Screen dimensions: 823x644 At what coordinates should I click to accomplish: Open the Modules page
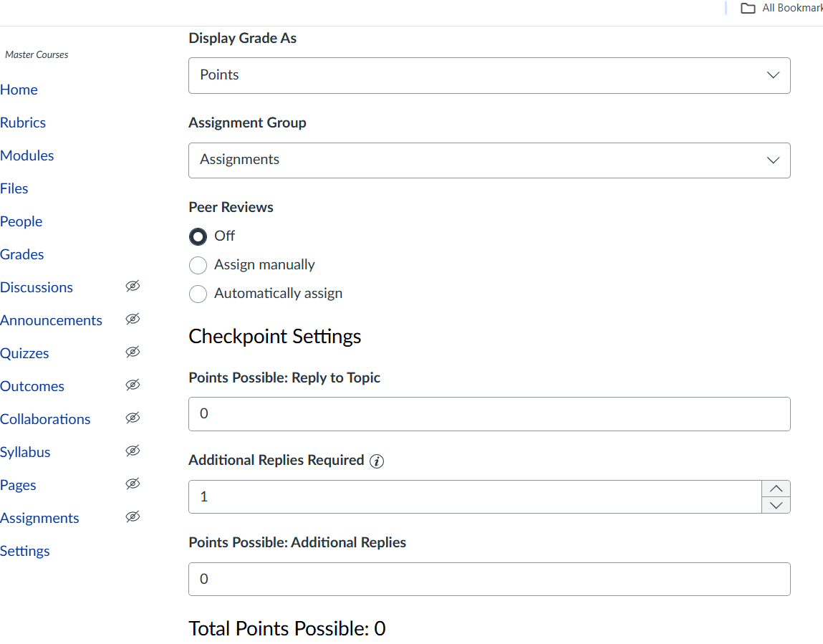[x=27, y=155]
